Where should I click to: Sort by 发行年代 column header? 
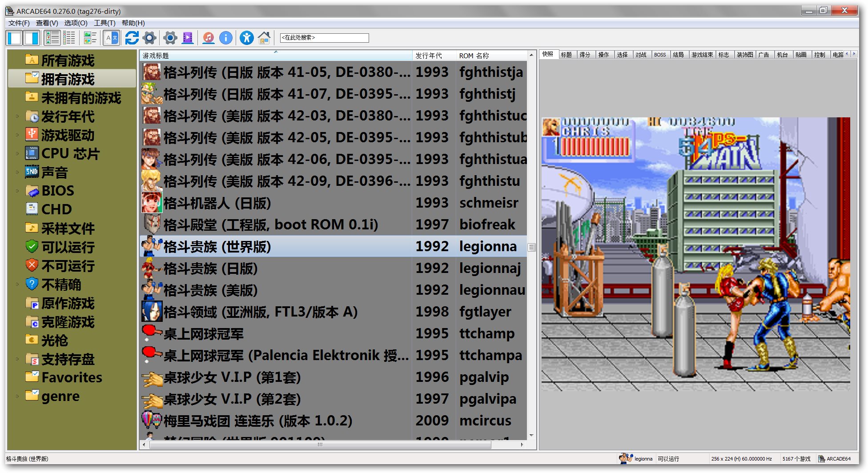(x=434, y=56)
